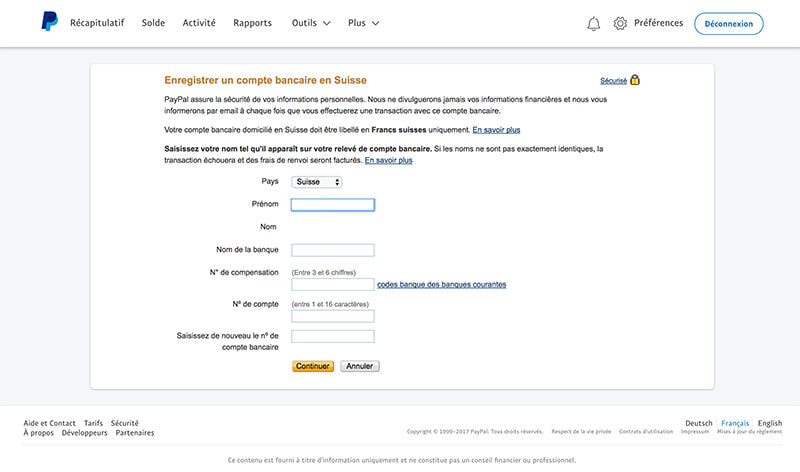Go to Récapitulatif tab
This screenshot has width=800, height=472.
point(97,23)
